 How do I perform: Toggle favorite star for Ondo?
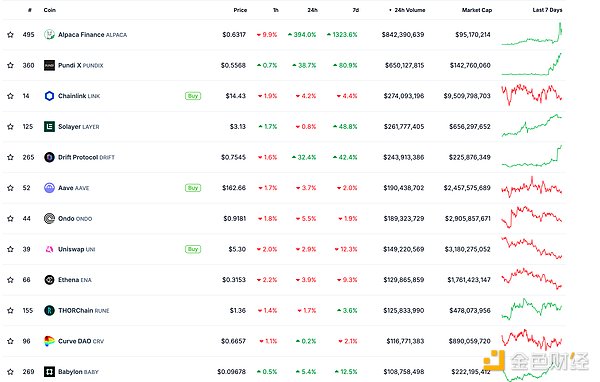pos(10,219)
